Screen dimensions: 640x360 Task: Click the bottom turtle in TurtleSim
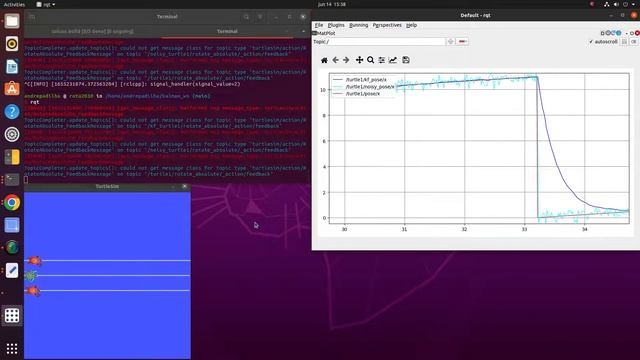32,291
